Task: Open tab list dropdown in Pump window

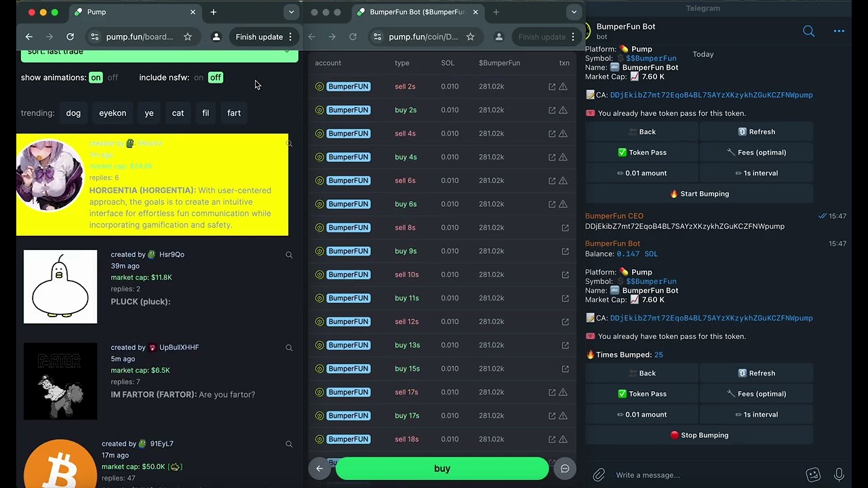Action: coord(291,12)
